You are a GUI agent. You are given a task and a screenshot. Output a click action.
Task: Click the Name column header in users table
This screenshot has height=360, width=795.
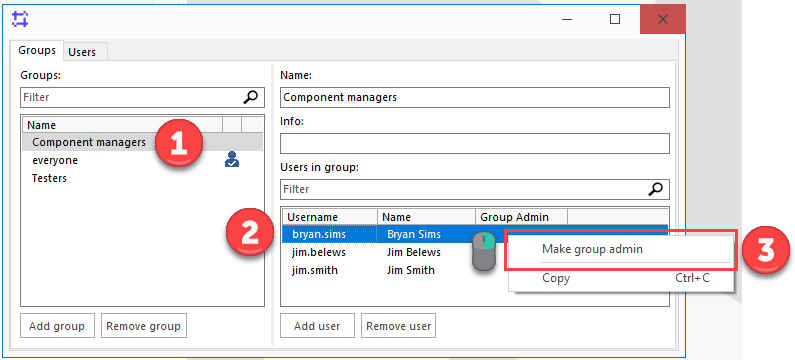(x=426, y=217)
